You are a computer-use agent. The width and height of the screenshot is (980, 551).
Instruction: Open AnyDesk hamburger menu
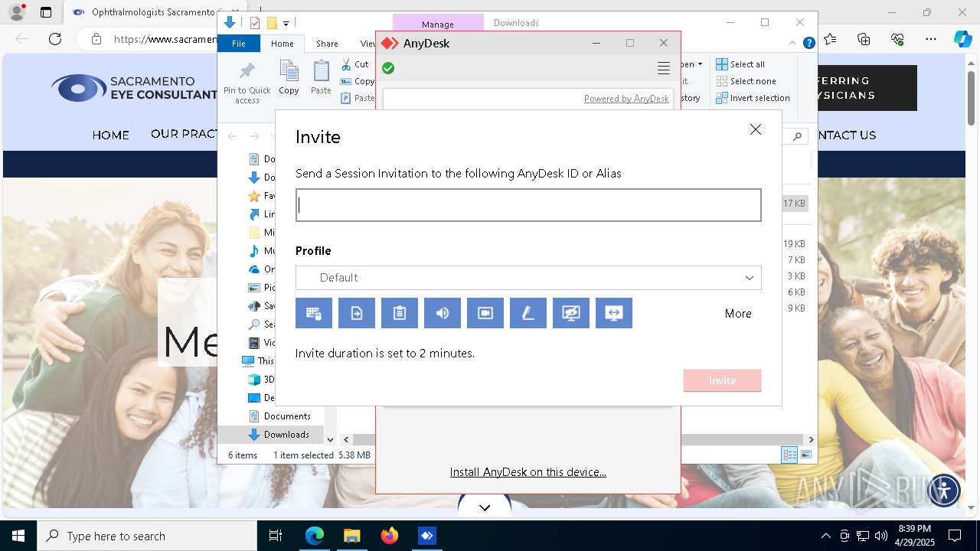pyautogui.click(x=664, y=69)
